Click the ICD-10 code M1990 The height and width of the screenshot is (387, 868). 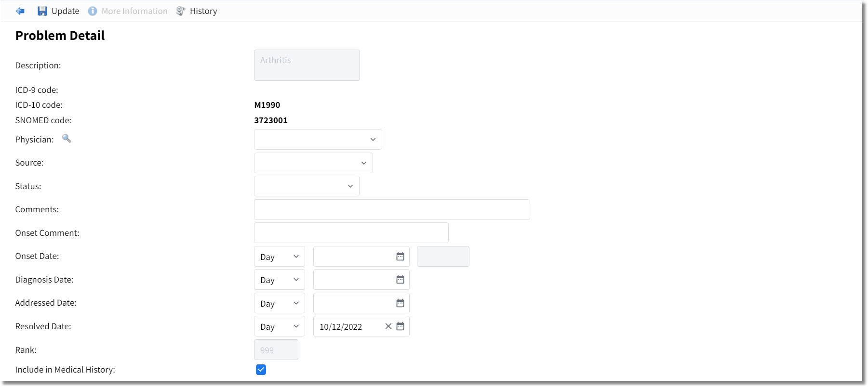click(267, 105)
